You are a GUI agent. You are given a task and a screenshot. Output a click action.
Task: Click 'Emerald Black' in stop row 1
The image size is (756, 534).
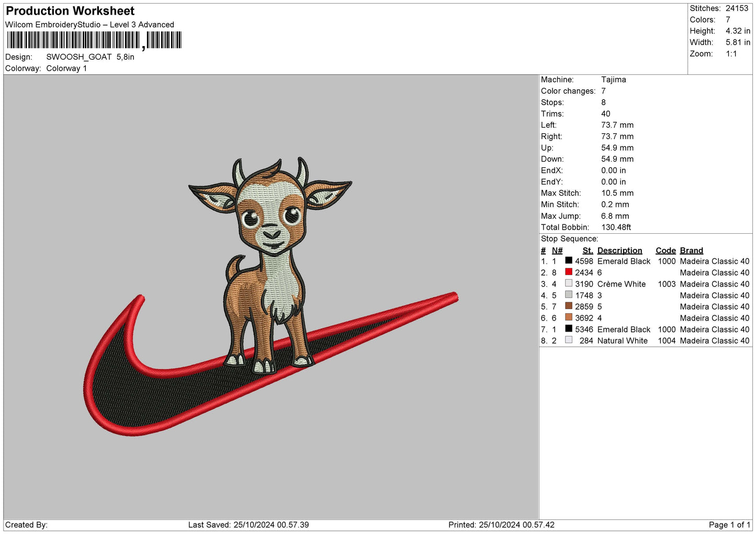(624, 261)
